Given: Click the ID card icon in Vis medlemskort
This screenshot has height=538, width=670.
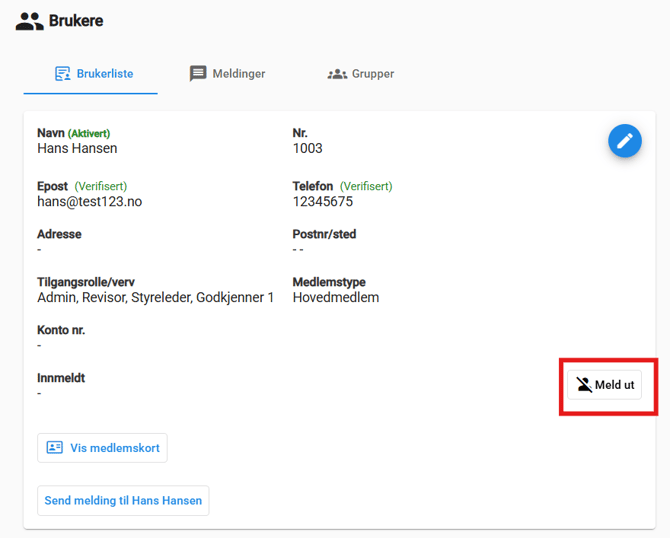Looking at the screenshot, I should tap(55, 448).
